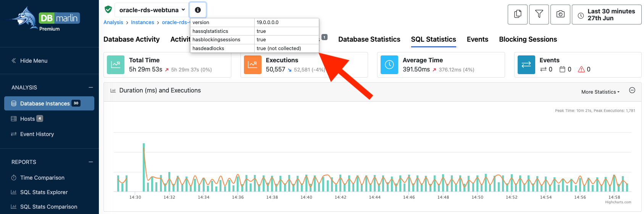Image resolution: width=644 pixels, height=214 pixels.
Task: Click the chart icon beside Duration title
Action: tap(113, 91)
